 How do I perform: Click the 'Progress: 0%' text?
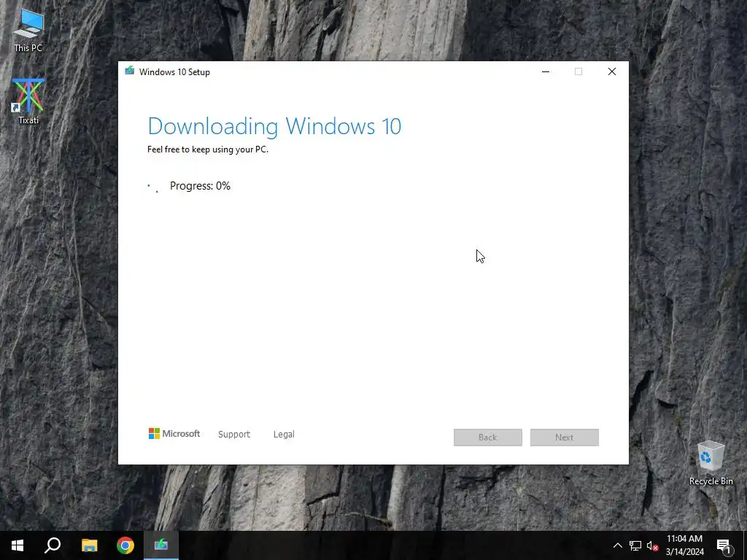[200, 186]
